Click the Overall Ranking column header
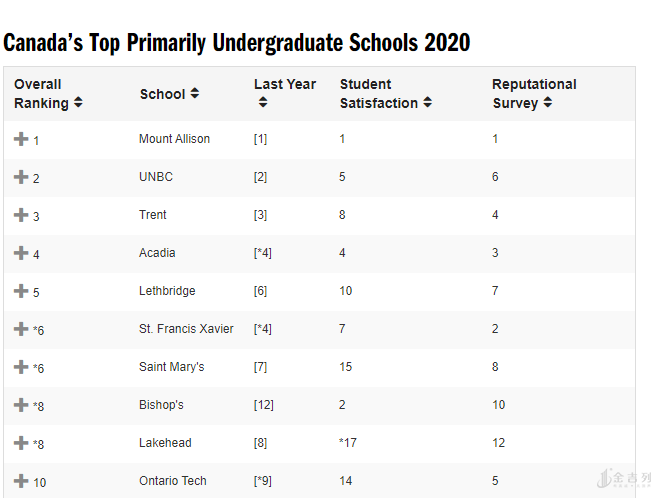 pyautogui.click(x=40, y=93)
